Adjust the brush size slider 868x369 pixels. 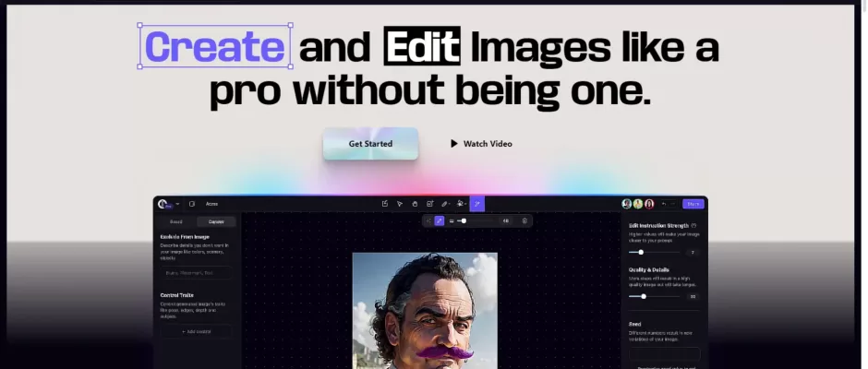tap(476, 220)
